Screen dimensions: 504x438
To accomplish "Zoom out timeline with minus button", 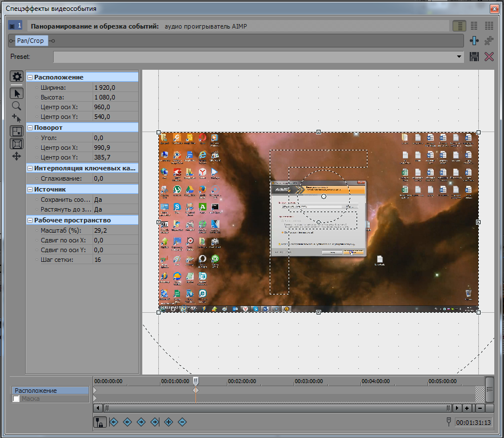I will click(480, 408).
